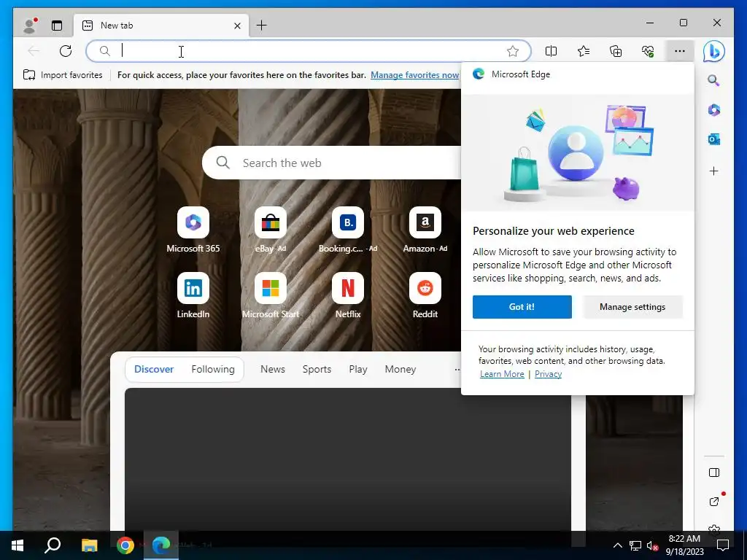Launch Google Chrome from taskbar

(x=125, y=545)
